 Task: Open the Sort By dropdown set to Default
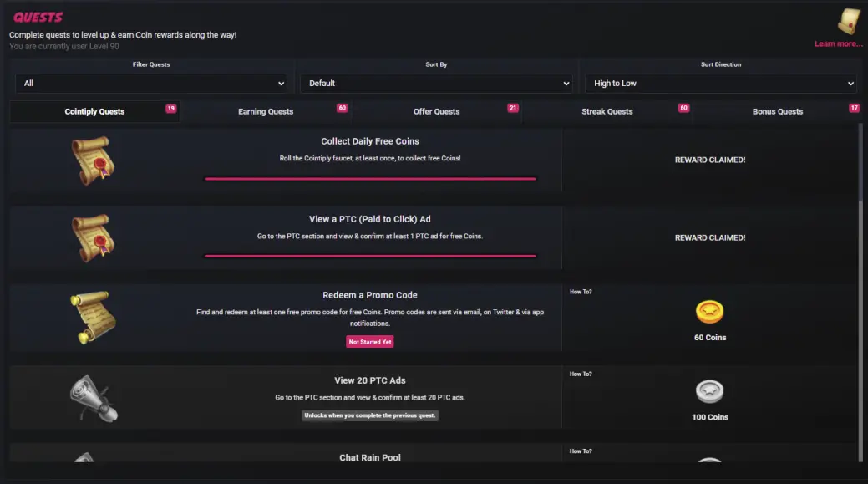point(436,83)
